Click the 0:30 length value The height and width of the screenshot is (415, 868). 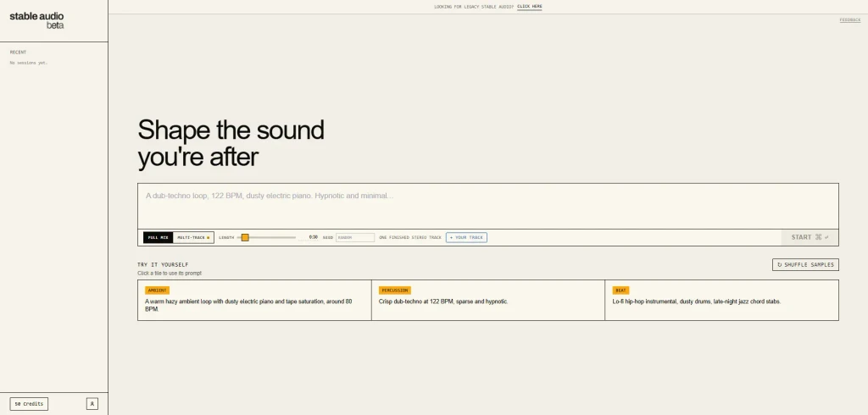click(x=314, y=237)
